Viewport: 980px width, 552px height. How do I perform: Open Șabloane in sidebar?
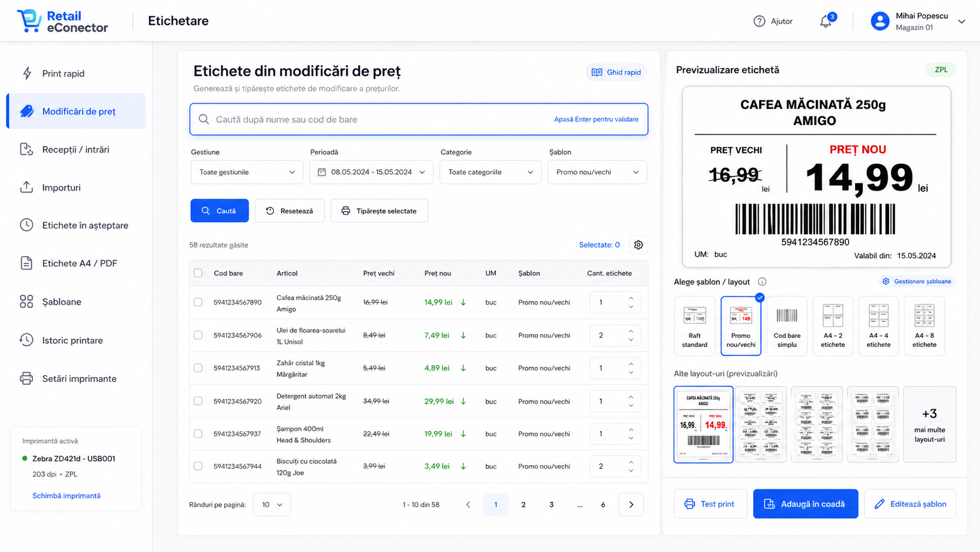click(76, 302)
